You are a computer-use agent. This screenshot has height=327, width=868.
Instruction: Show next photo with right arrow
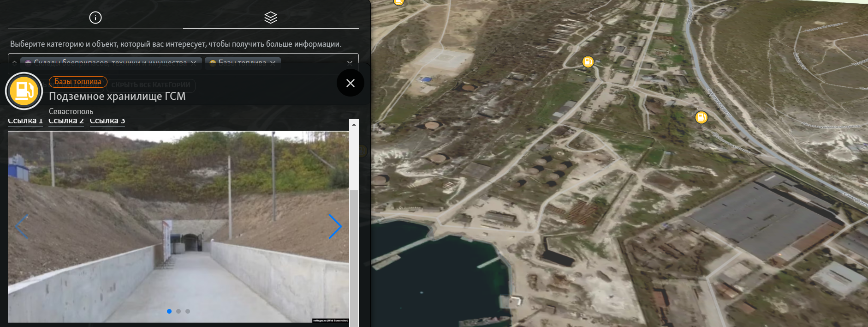click(x=335, y=226)
